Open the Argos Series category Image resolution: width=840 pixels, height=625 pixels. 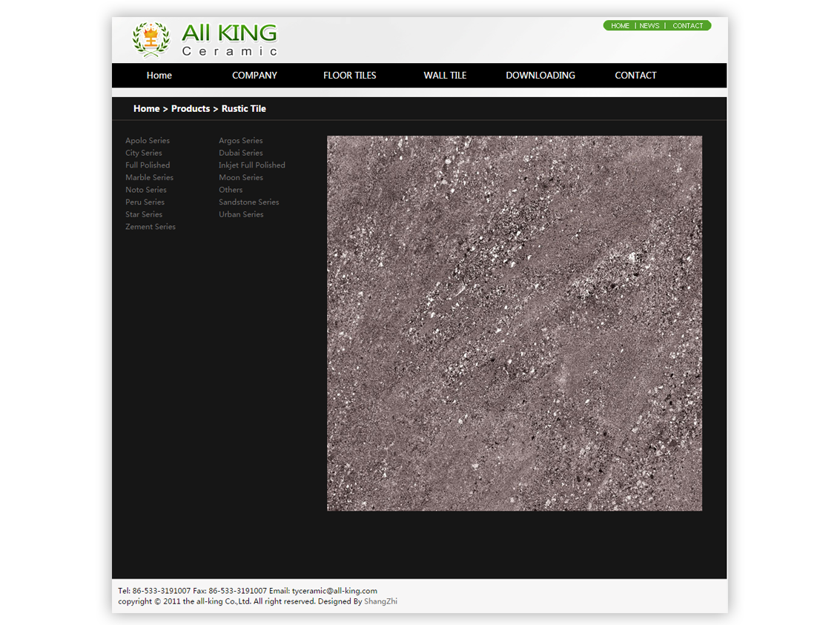point(240,140)
